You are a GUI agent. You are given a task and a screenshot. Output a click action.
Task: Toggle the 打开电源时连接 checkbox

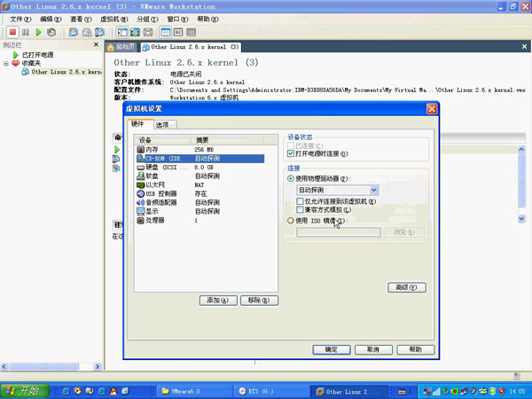(x=292, y=153)
